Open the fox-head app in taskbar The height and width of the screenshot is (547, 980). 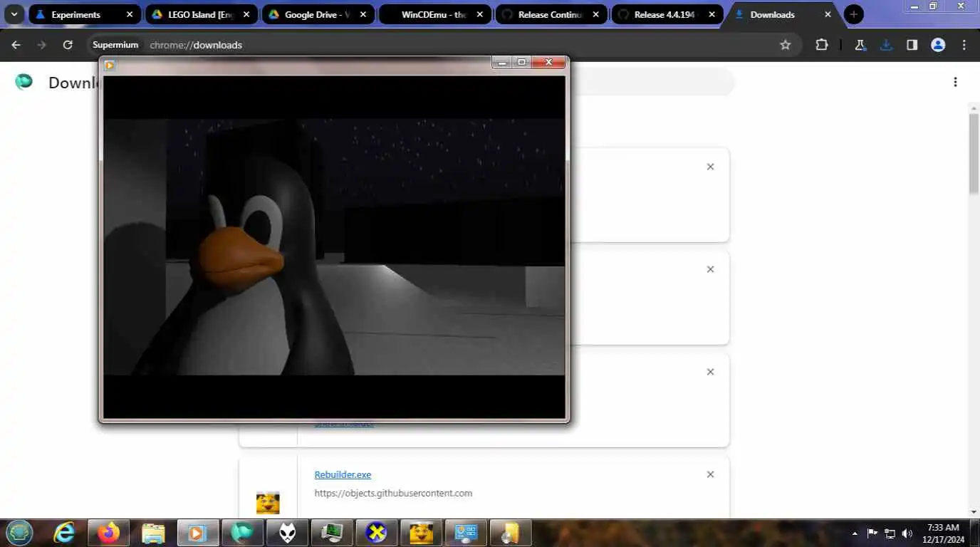[x=287, y=533]
